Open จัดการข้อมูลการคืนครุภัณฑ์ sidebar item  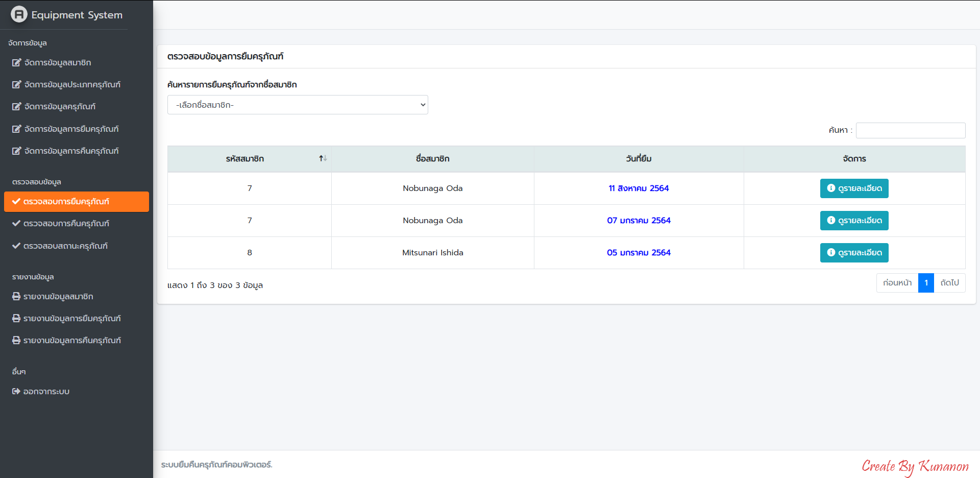coord(71,151)
